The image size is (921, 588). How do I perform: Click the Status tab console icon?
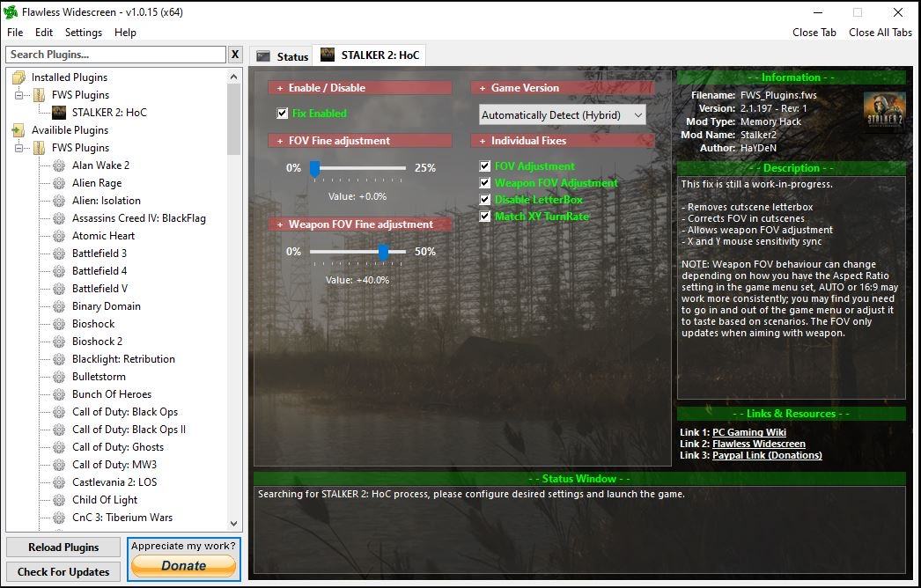click(x=264, y=56)
